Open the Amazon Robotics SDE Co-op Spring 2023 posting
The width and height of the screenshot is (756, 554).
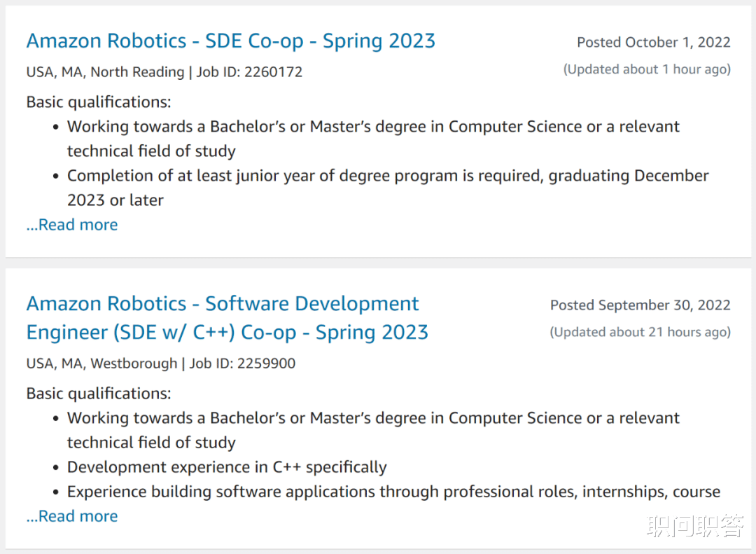click(230, 41)
